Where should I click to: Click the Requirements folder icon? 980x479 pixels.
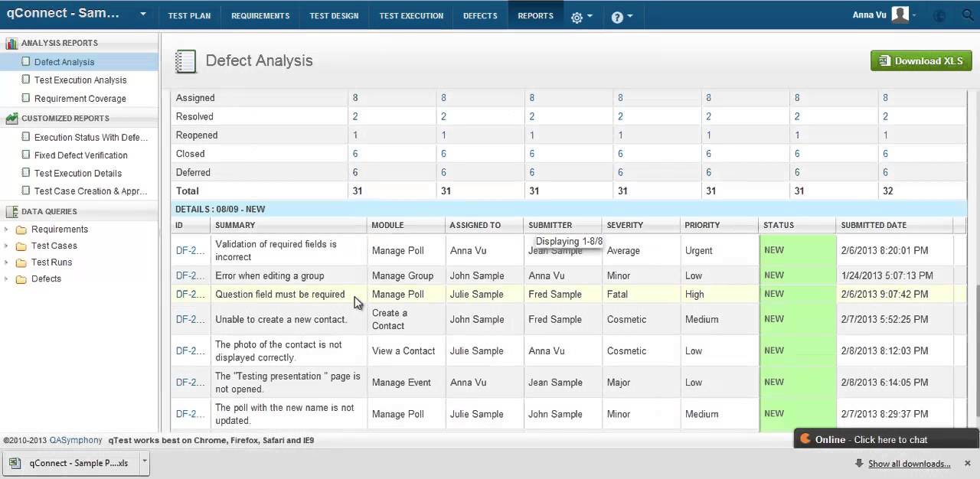pyautogui.click(x=21, y=230)
